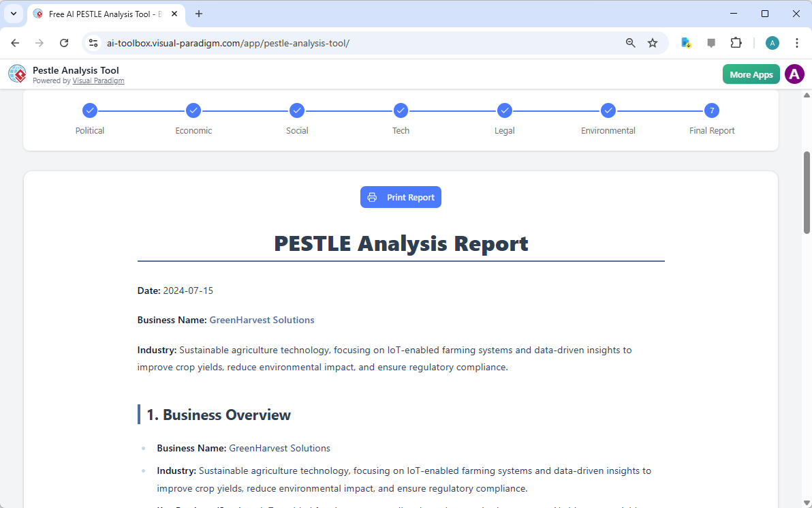Viewport: 812px width, 508px height.
Task: Select the Political step checkmark icon
Action: click(x=90, y=110)
